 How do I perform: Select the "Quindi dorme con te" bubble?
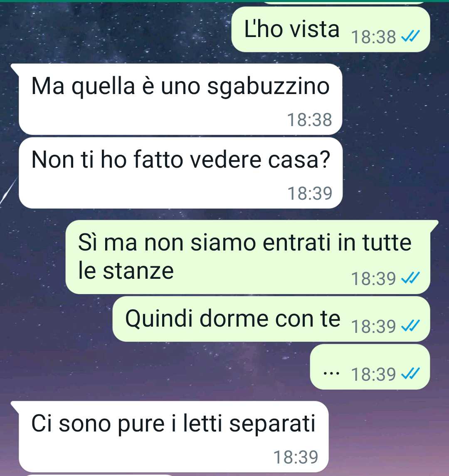pos(271,319)
